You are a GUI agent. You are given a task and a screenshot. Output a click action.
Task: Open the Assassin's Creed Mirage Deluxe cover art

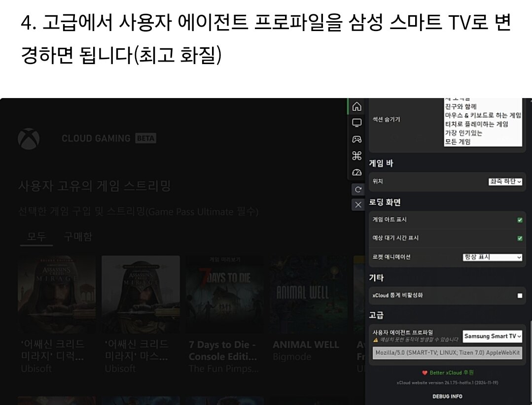[x=57, y=294]
